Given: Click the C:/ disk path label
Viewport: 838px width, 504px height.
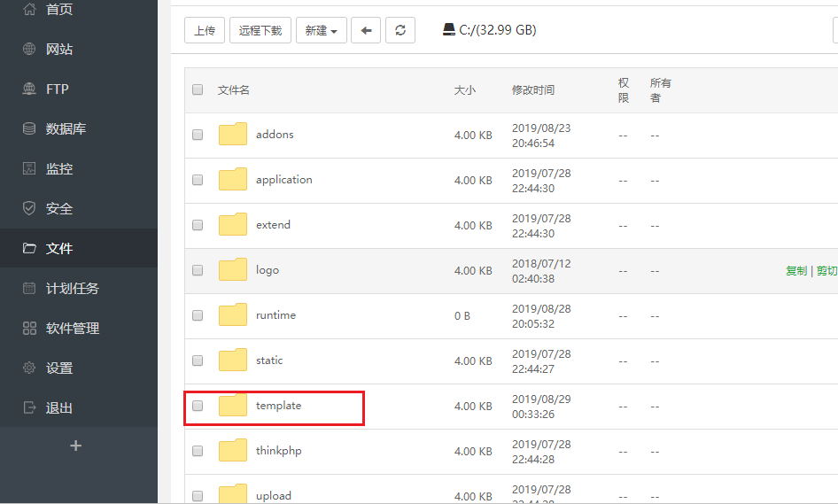Looking at the screenshot, I should pos(490,30).
